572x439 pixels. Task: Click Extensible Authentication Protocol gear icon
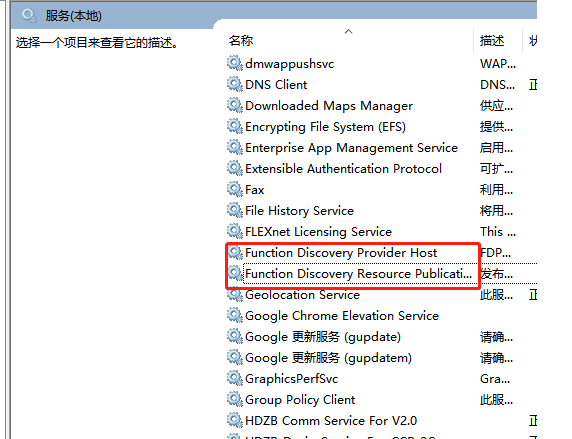pos(235,168)
